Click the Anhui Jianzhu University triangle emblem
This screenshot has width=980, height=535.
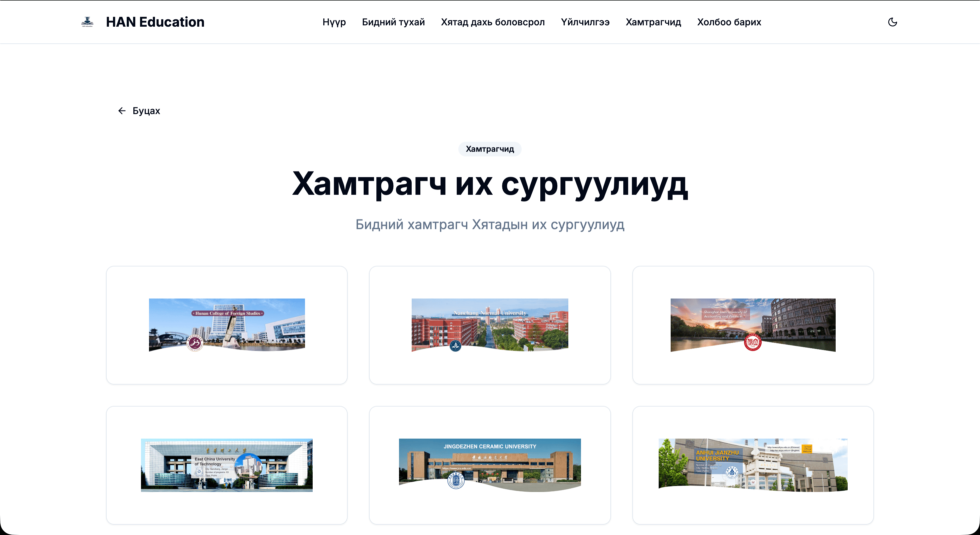(x=732, y=473)
